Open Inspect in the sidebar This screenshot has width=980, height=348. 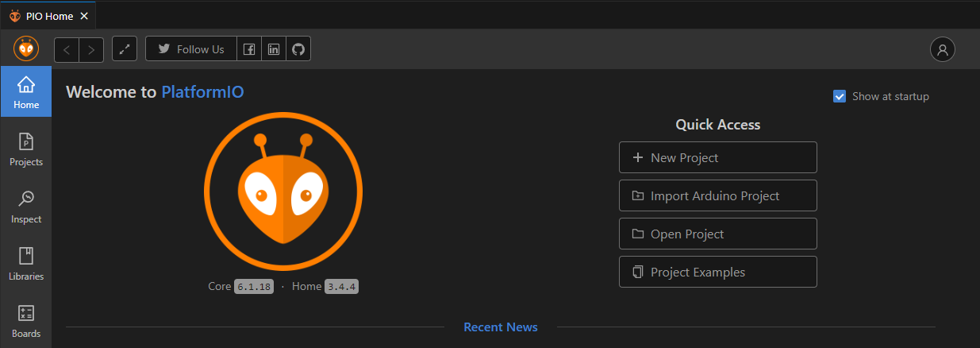[x=26, y=207]
